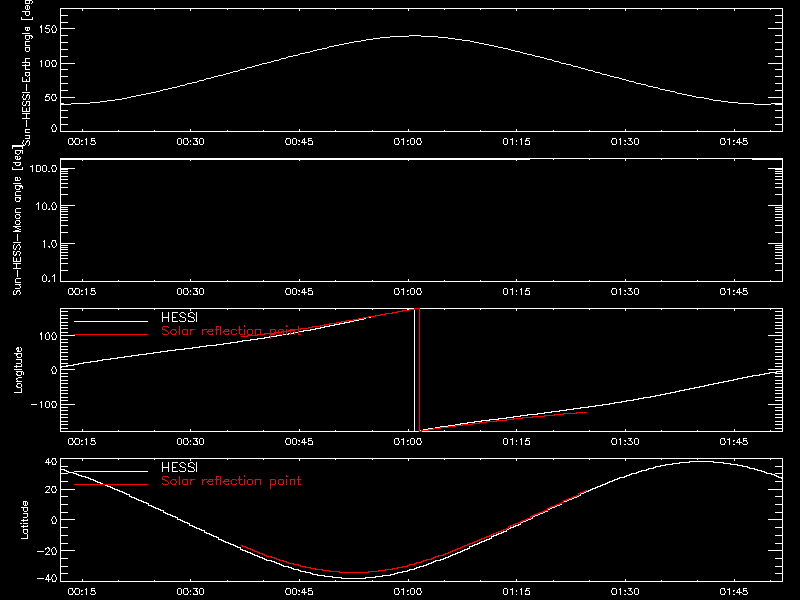Click 01:45 label of Earth angle plot
The width and height of the screenshot is (800, 600).
734,141
